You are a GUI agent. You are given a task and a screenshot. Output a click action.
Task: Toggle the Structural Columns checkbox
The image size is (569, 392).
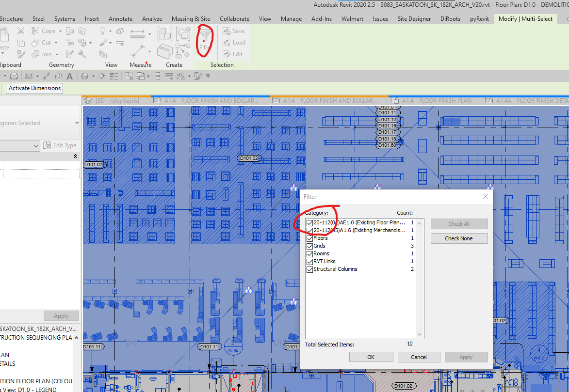(x=309, y=269)
